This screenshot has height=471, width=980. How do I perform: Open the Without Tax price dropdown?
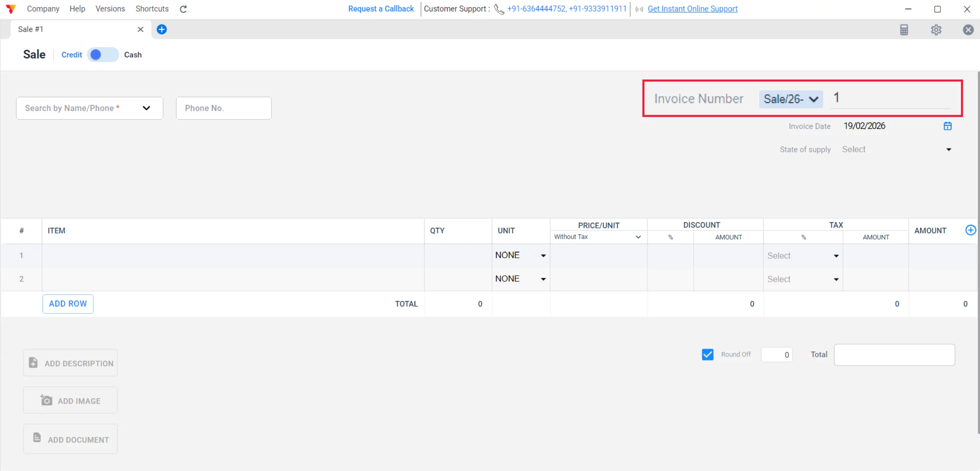(598, 237)
